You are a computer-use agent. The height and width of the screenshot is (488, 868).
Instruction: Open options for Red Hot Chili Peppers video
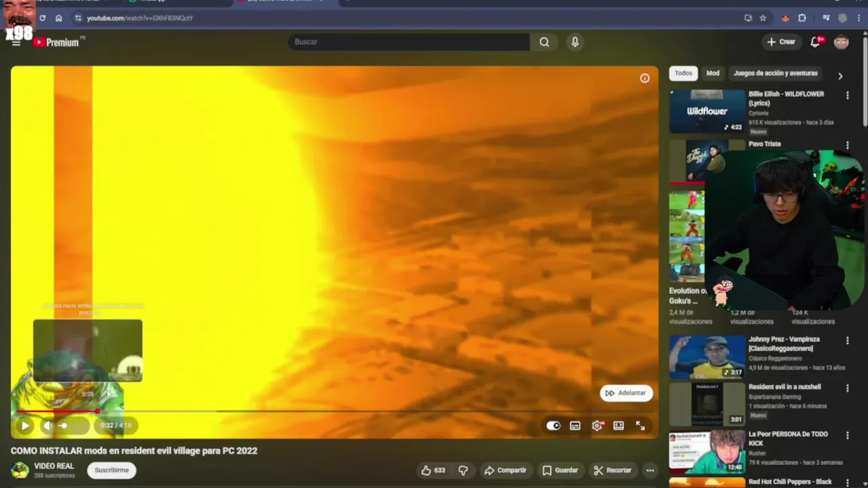(847, 483)
